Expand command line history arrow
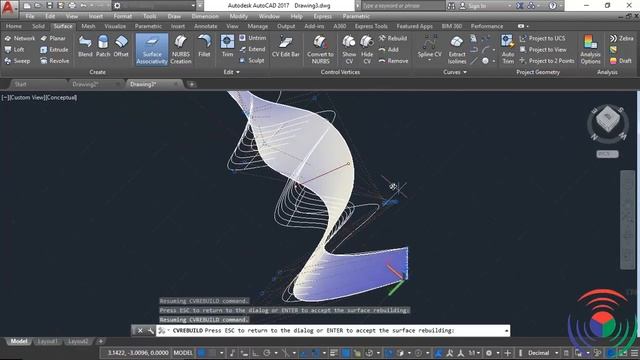640x360 pixels. pos(507,331)
